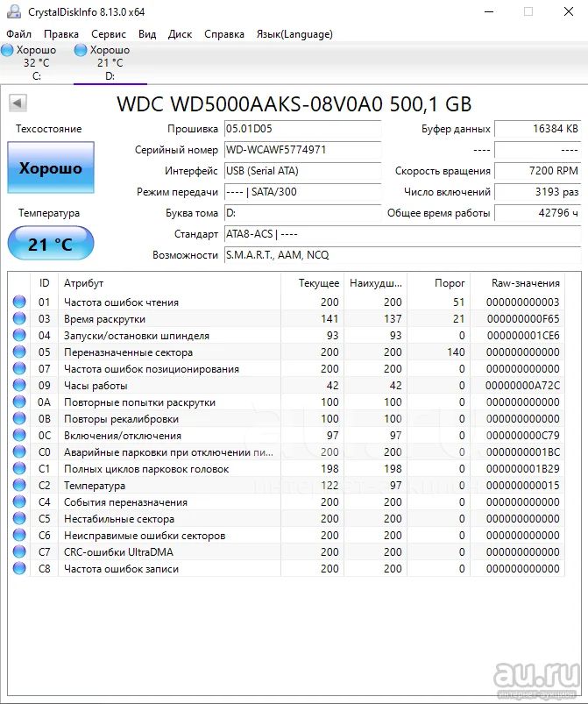Click the transfer mode field SATA/300

pos(302,192)
